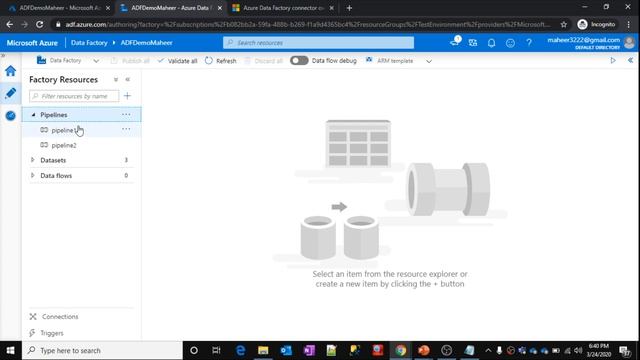Open the feedback smiley icon
Image resolution: width=640 pixels, height=360 pixels.
510,43
